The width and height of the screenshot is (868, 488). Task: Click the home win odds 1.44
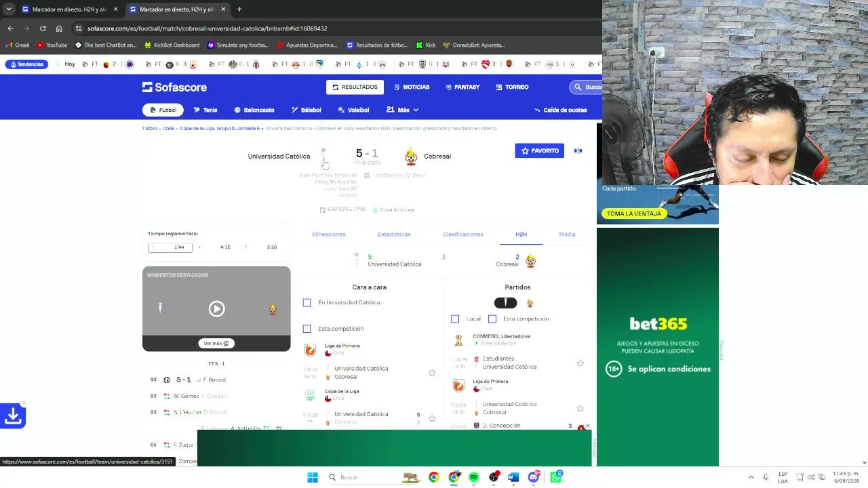(x=170, y=247)
